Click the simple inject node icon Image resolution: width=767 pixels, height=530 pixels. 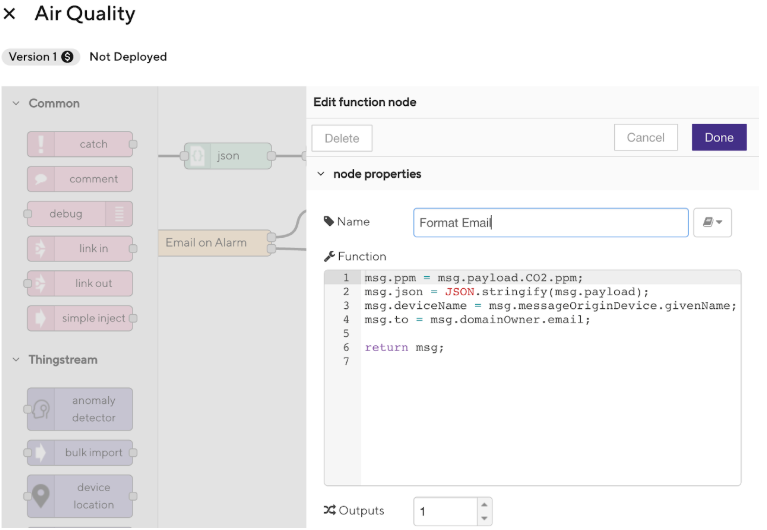pyautogui.click(x=41, y=318)
